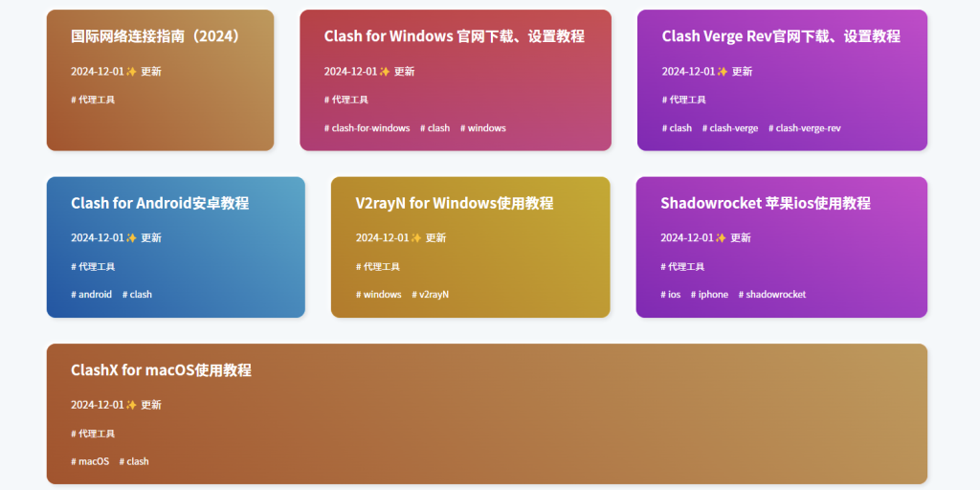980x490 pixels.
Task: Select the # v2rayN tag
Action: tap(430, 295)
